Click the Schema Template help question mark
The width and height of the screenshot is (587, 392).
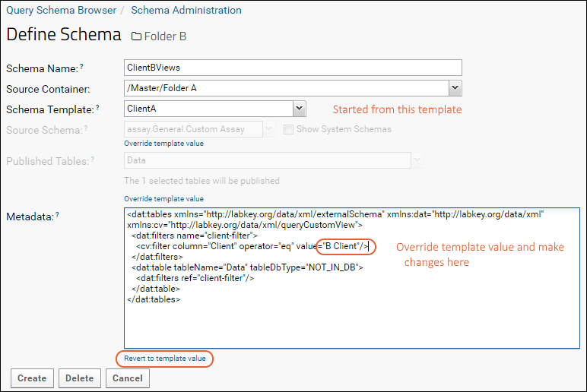tap(97, 107)
